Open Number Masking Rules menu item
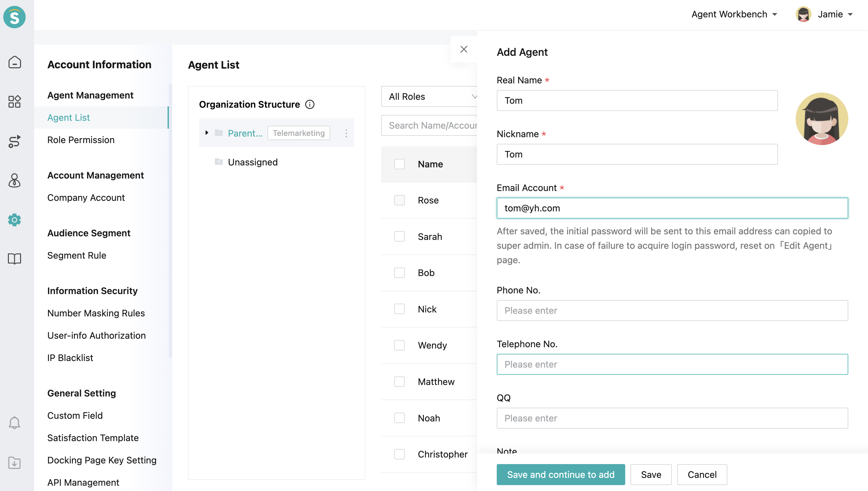 96,313
